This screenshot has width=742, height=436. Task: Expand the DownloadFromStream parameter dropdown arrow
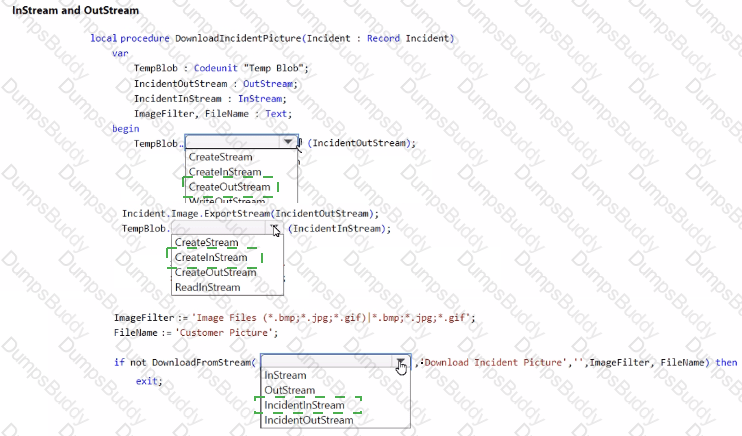click(400, 362)
